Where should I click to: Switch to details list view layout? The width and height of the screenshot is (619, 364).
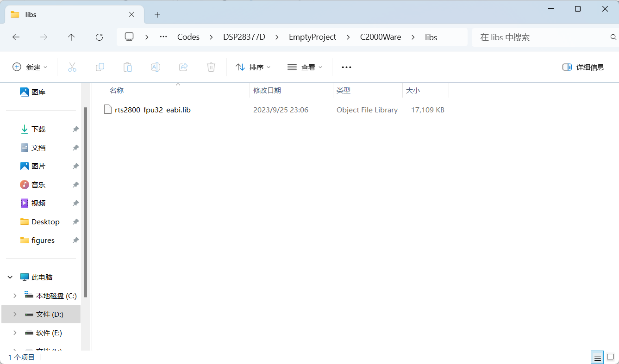(598, 357)
